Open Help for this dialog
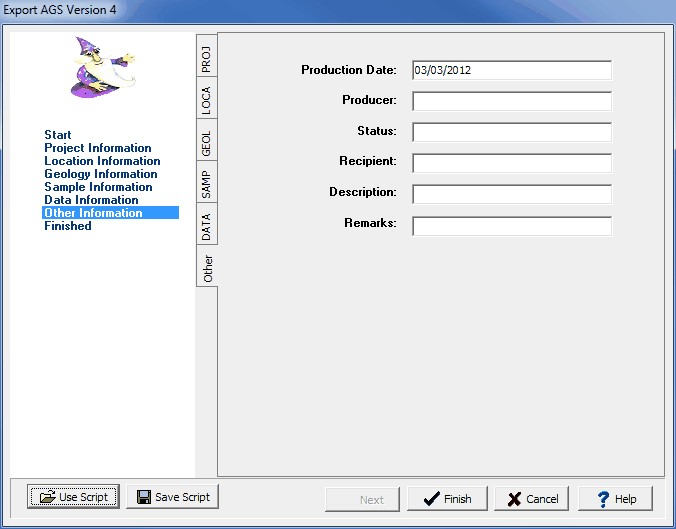 (615, 499)
